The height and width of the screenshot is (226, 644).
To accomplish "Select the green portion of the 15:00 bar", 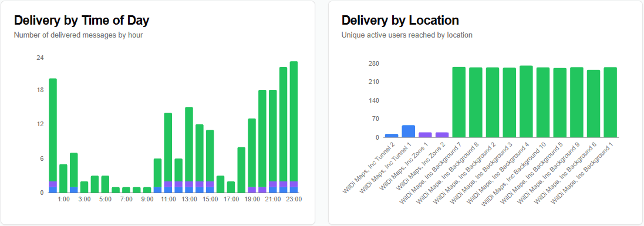I will pyautogui.click(x=210, y=156).
